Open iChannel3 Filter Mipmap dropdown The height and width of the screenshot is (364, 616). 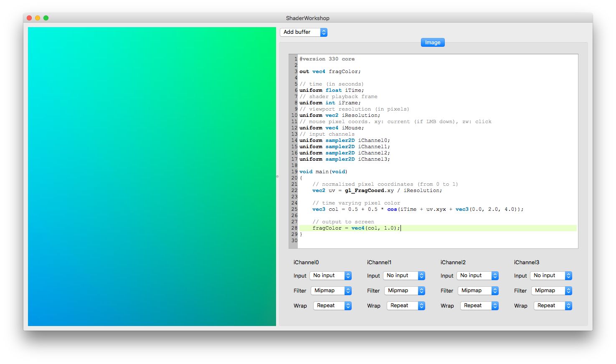click(552, 291)
